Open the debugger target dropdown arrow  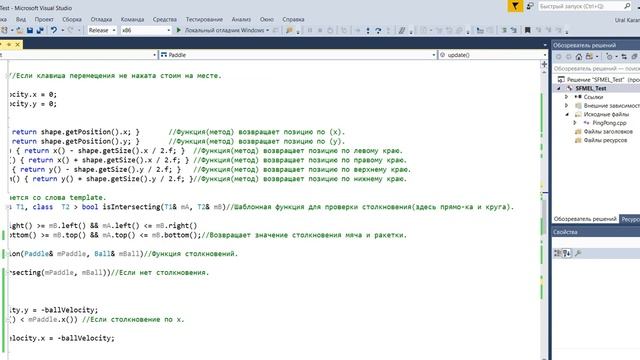267,30
